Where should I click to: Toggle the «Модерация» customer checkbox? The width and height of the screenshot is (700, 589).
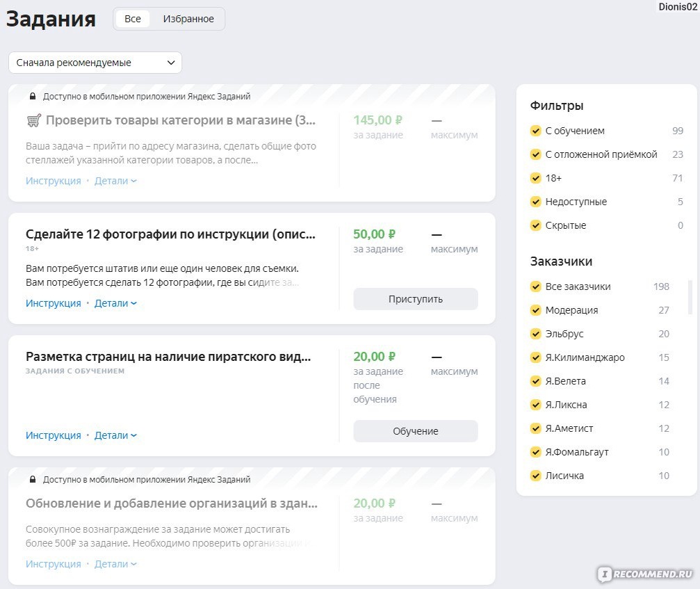[x=536, y=309]
